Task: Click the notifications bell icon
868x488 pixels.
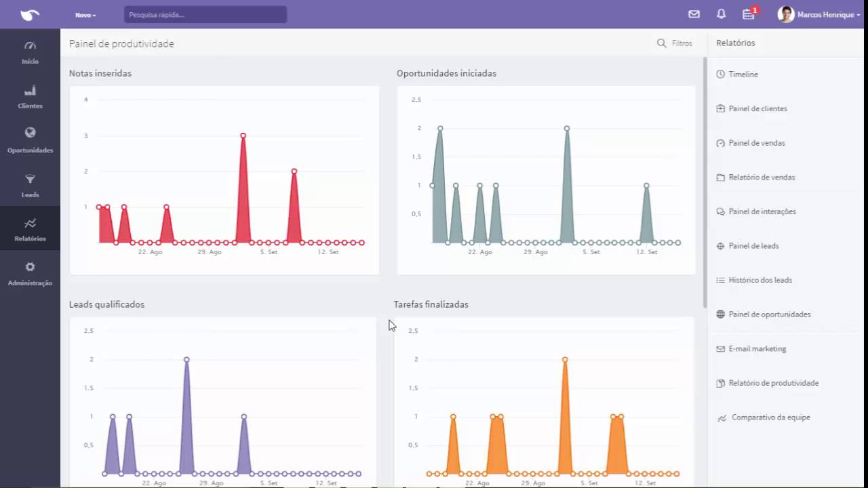Action: 722,14
